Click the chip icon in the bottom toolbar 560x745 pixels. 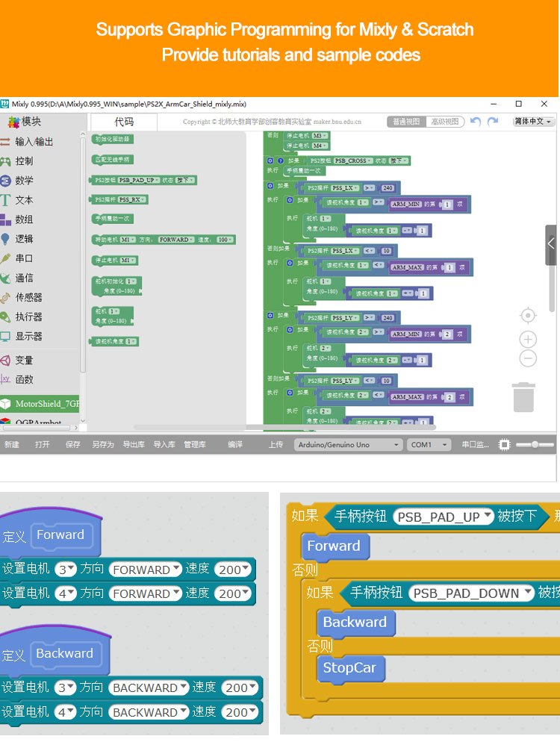505,445
